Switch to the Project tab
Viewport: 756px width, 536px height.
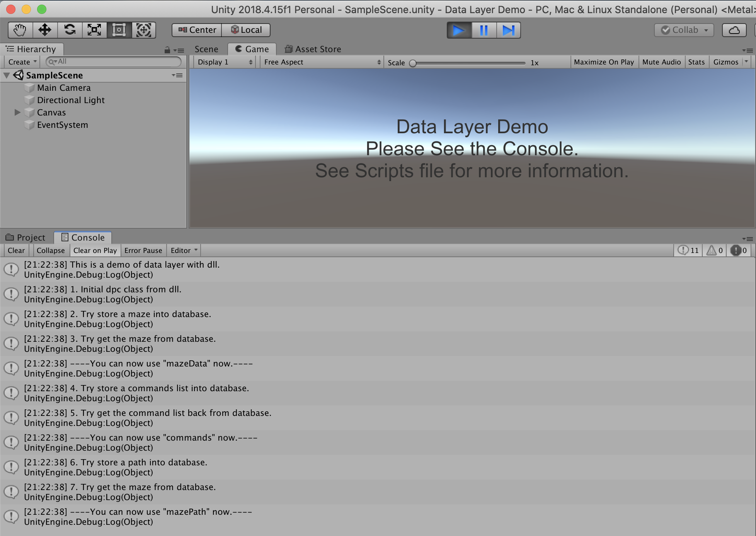click(x=26, y=238)
